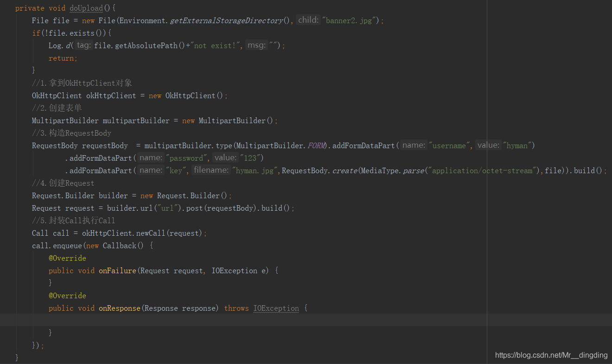Image resolution: width=612 pixels, height=364 pixels.
Task: Click the value: hint before "123"
Action: 225,158
